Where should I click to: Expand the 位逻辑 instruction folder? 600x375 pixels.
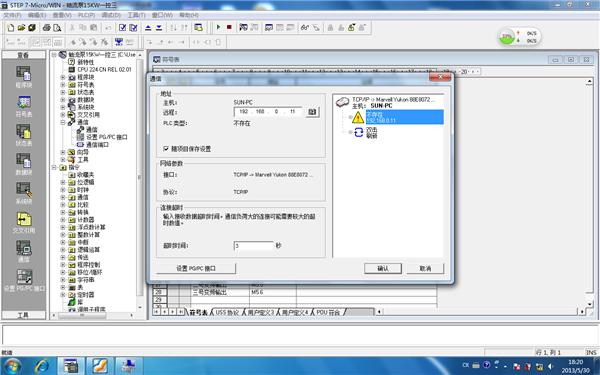63,182
